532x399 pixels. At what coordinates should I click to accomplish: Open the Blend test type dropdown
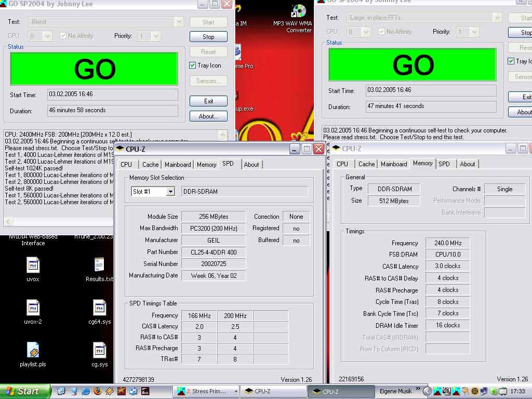point(179,22)
